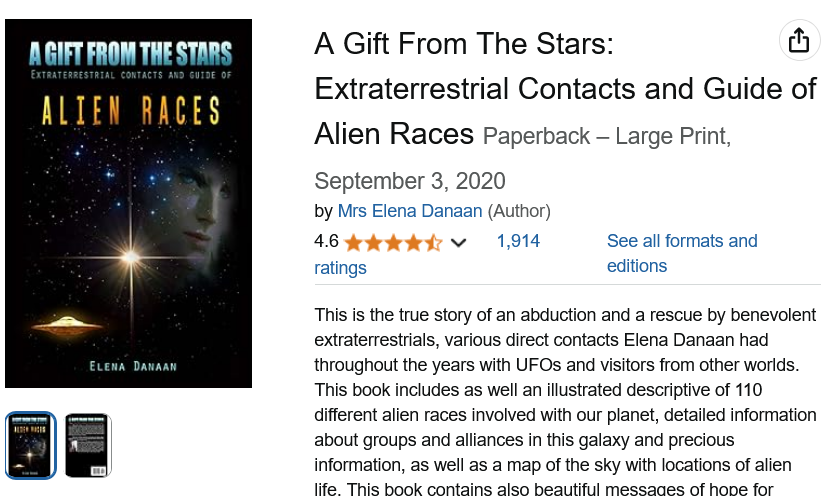Click the (Author) role label
Viewport: 832px width, 496px height.
(519, 211)
